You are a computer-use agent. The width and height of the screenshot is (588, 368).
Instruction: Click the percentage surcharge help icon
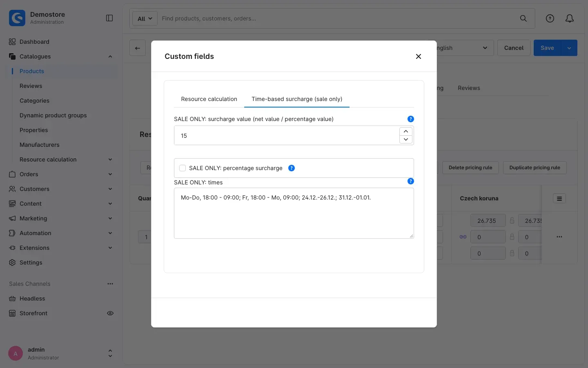click(x=292, y=168)
